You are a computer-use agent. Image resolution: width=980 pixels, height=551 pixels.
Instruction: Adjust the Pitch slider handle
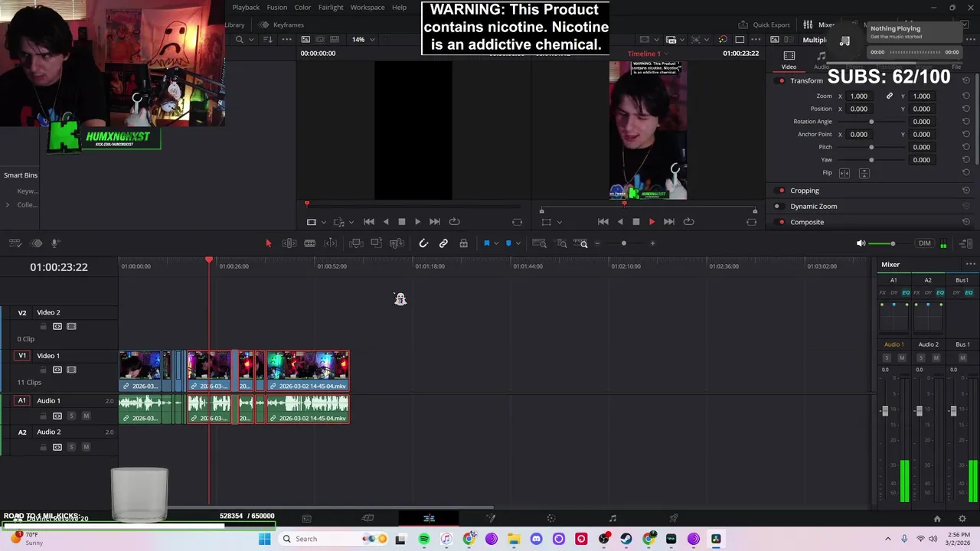point(871,147)
